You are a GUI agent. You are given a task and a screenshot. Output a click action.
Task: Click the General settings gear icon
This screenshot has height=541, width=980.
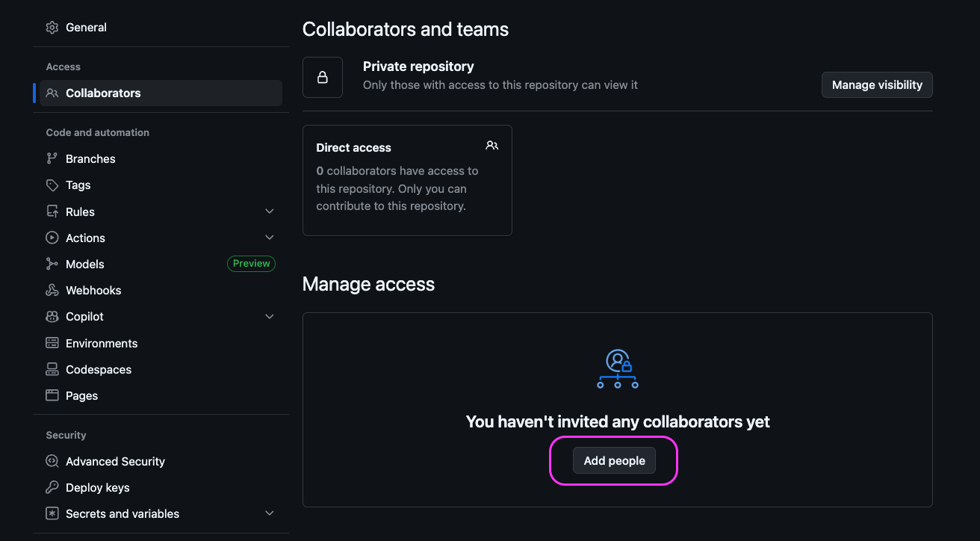click(x=52, y=27)
